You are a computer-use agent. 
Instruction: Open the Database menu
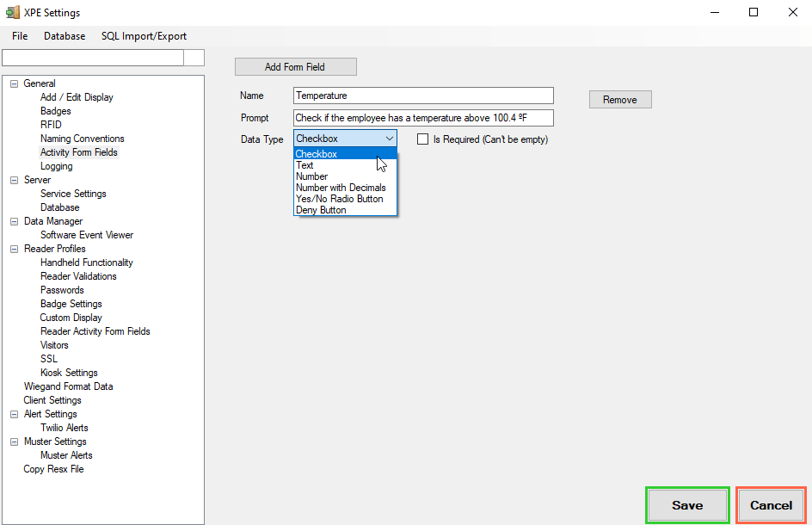coord(65,36)
